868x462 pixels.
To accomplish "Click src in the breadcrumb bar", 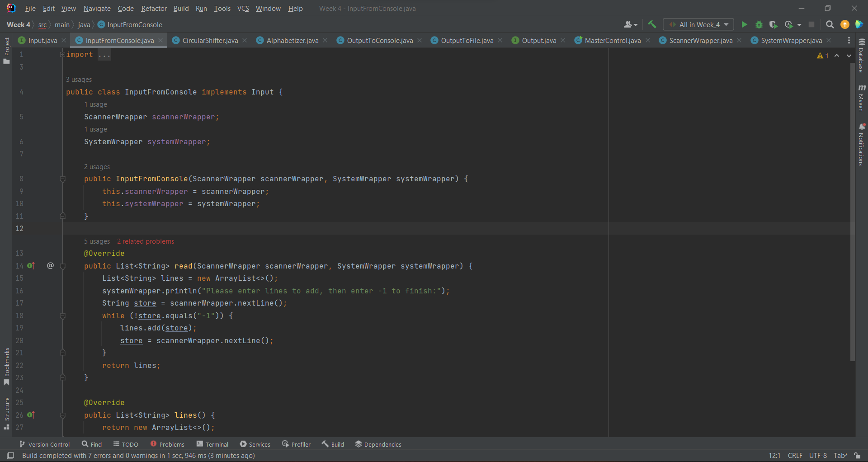I will (42, 25).
